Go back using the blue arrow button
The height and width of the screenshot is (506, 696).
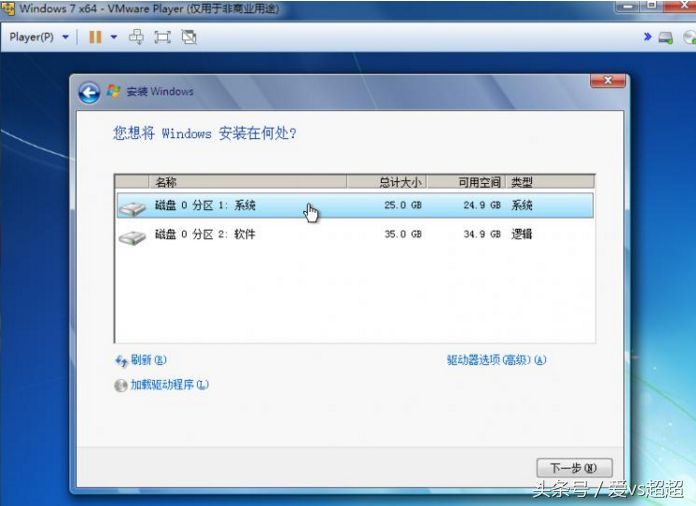pos(89,93)
